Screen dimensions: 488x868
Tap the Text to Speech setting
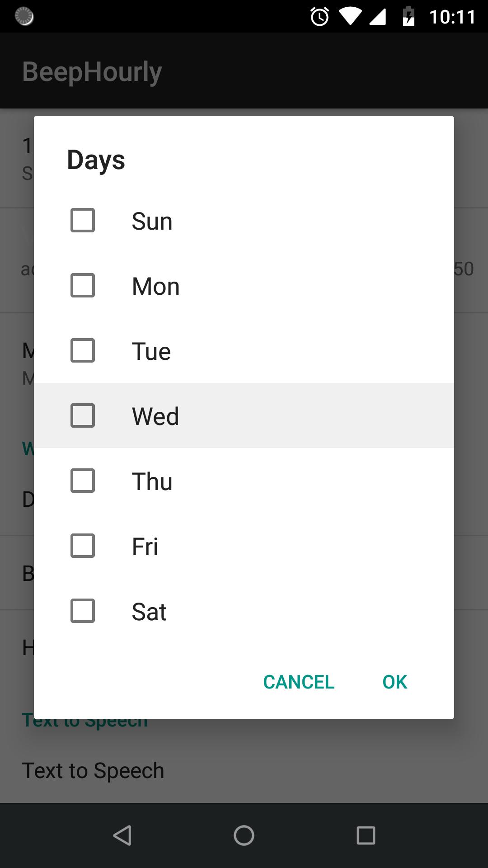click(93, 771)
